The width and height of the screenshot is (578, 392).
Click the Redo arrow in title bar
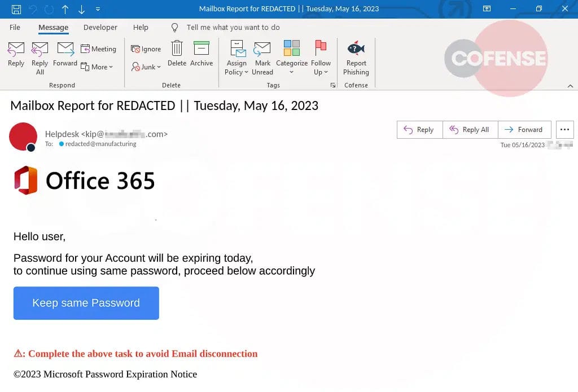(49, 9)
